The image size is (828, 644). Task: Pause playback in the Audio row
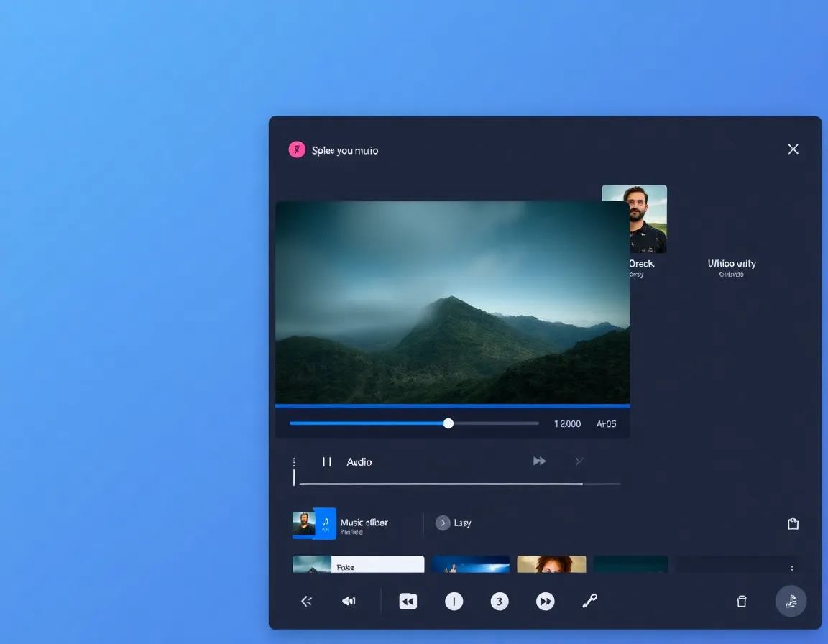[x=327, y=462]
